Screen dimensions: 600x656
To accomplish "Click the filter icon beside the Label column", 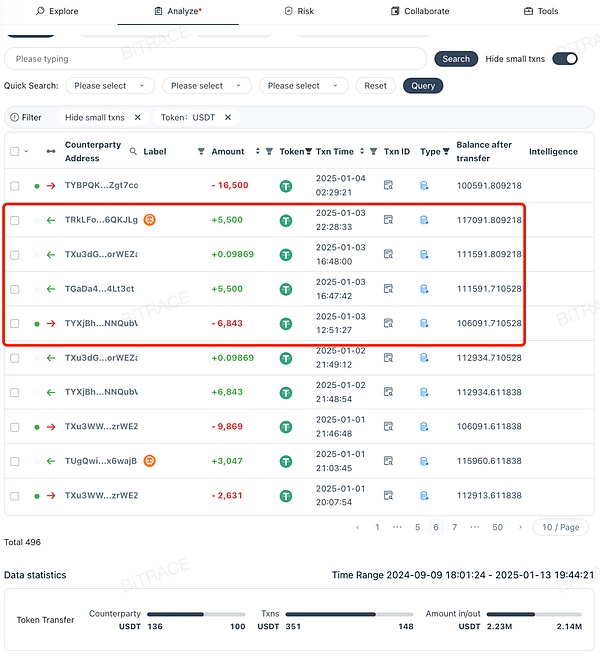I will [x=201, y=152].
